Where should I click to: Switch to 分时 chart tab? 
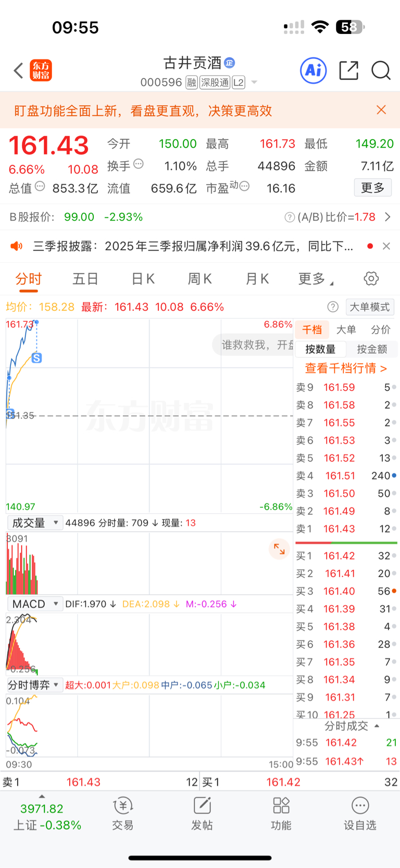coord(28,279)
